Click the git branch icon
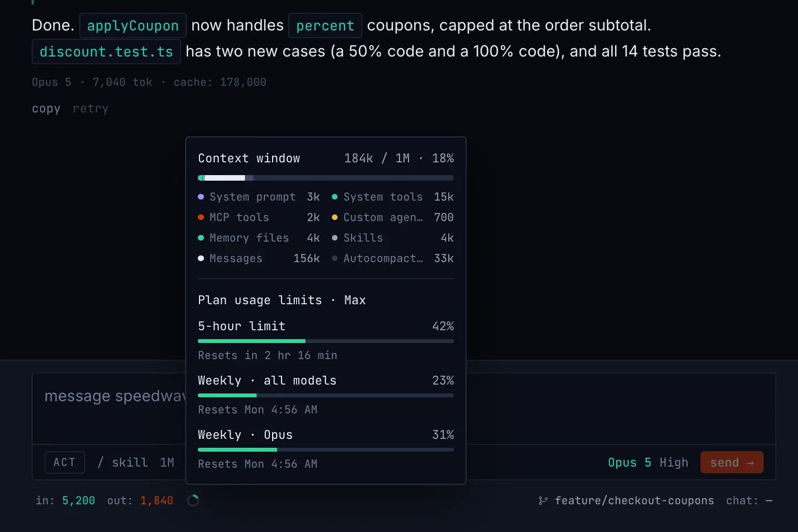This screenshot has width=798, height=532. pyautogui.click(x=543, y=500)
